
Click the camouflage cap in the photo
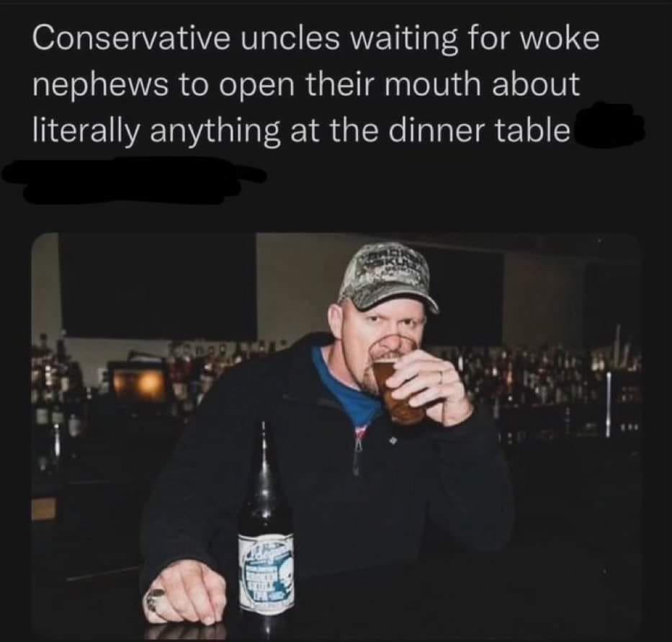[x=389, y=277]
